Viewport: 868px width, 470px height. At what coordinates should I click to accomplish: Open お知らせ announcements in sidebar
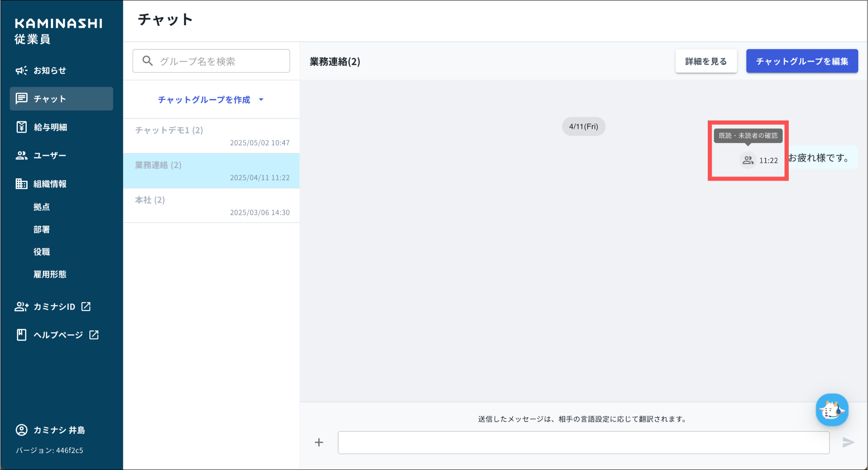50,70
